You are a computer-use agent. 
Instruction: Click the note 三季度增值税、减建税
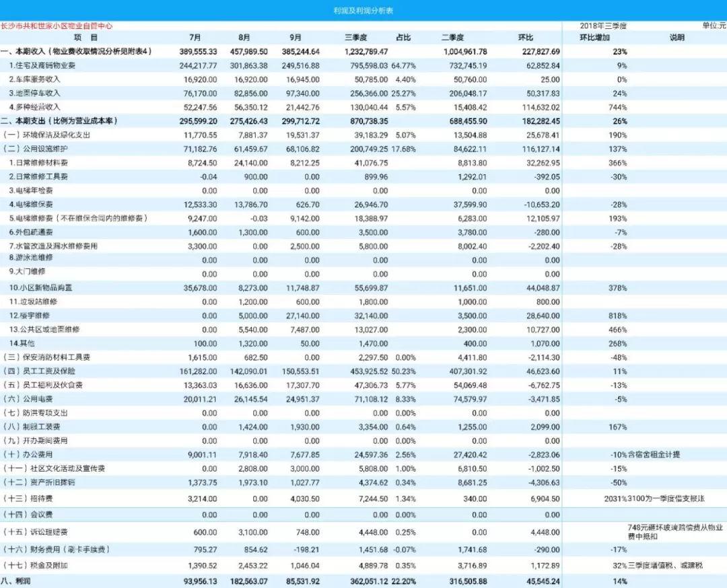[x=665, y=565]
